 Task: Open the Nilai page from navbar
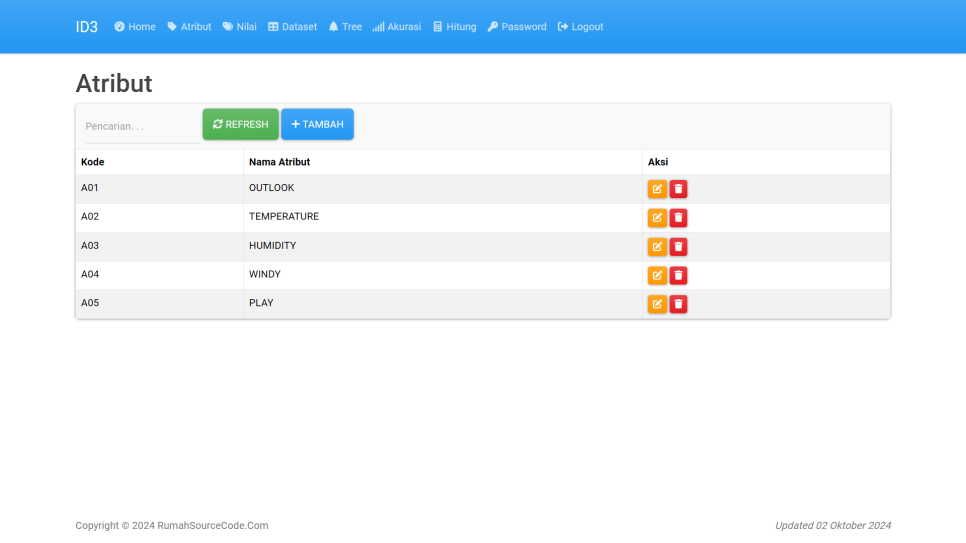coord(239,27)
